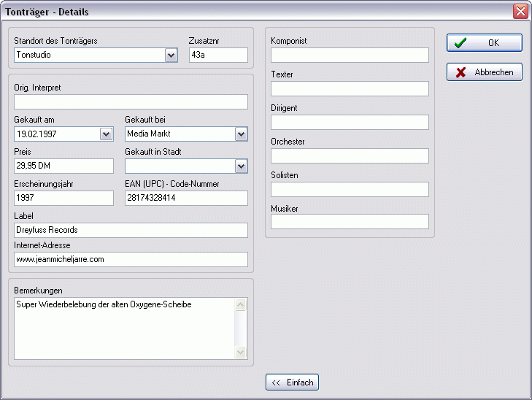Click the green checkmark icon on OK

460,43
